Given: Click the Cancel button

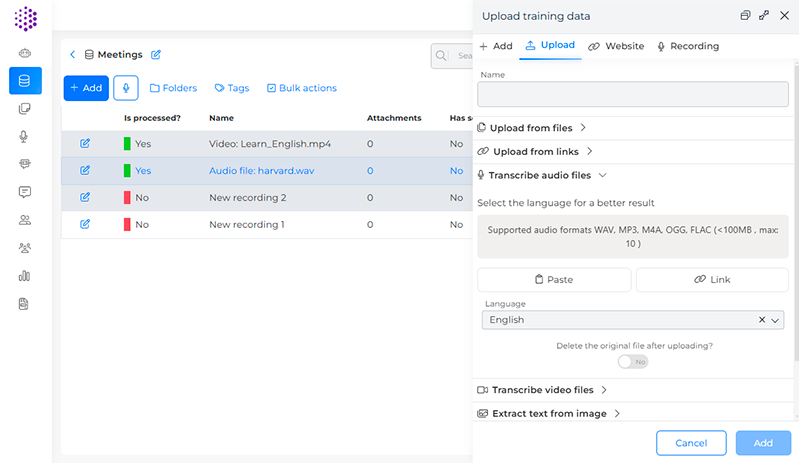Looking at the screenshot, I should [691, 443].
